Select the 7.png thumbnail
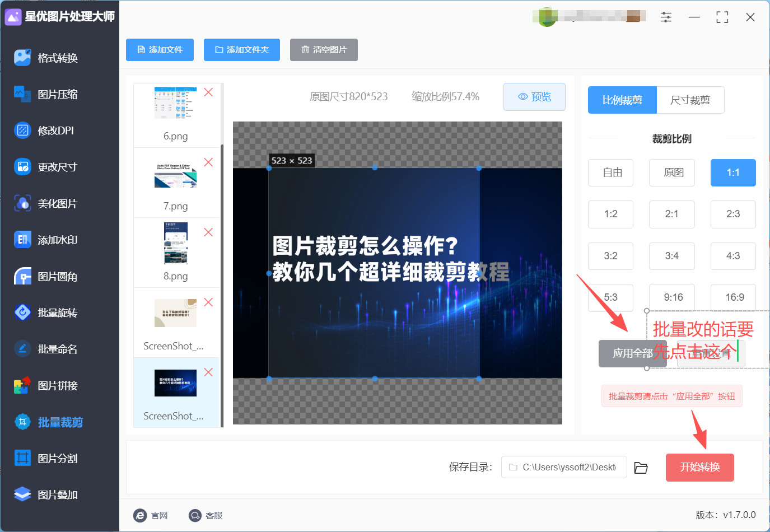The width and height of the screenshot is (770, 532). (x=175, y=175)
